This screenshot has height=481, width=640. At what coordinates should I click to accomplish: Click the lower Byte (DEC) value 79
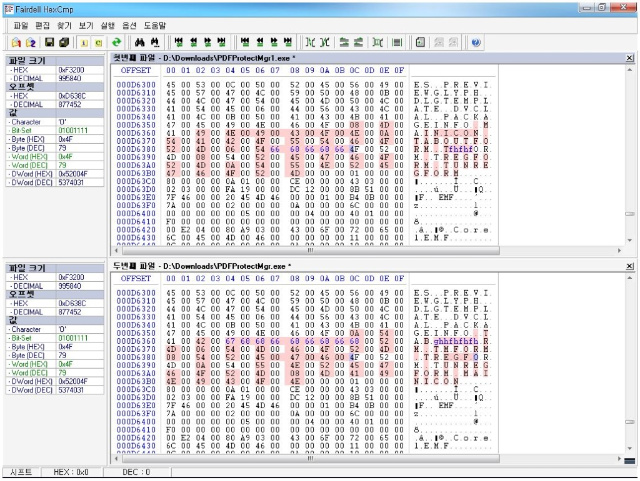[x=62, y=355]
